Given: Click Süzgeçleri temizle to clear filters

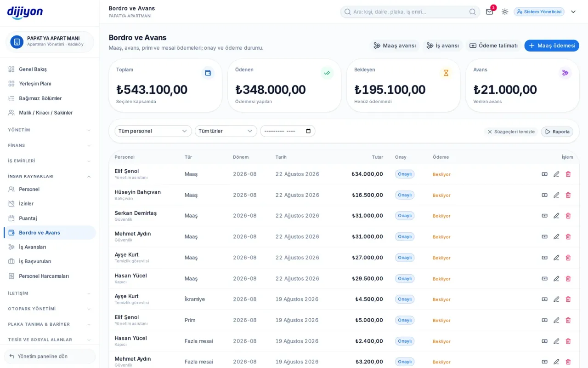Looking at the screenshot, I should tap(511, 132).
